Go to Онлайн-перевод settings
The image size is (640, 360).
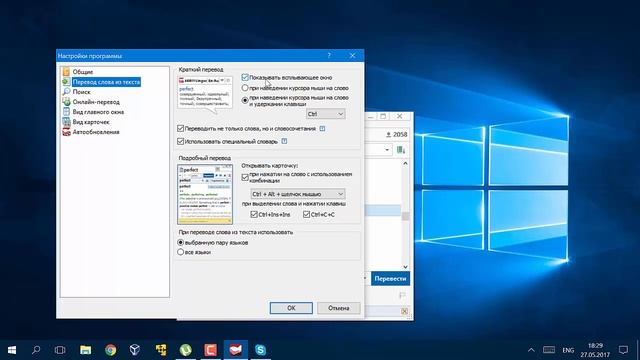tap(96, 102)
